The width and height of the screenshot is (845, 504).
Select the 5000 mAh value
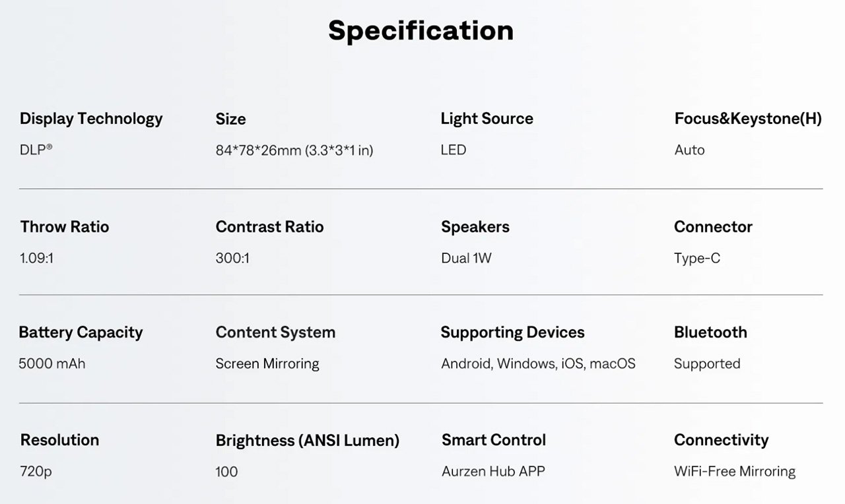(x=52, y=363)
